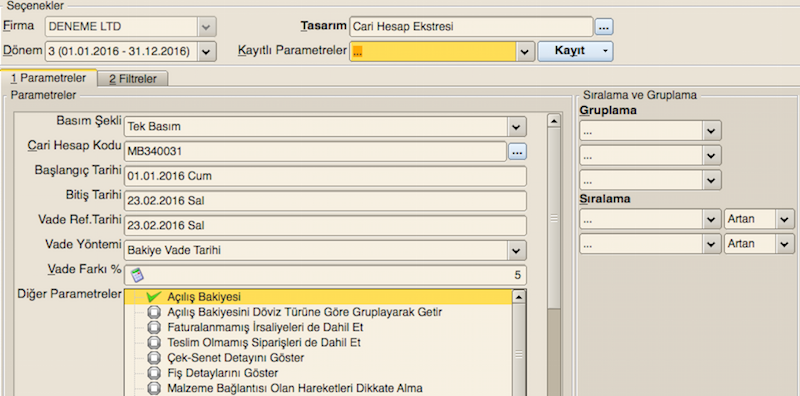Click the Başlangıç Tarihi date field
800x396 pixels.
click(325, 176)
